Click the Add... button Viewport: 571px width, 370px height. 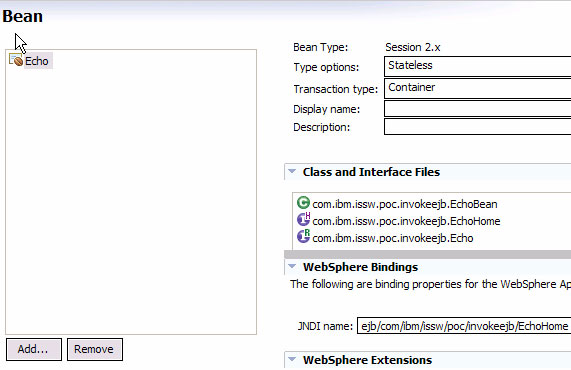pyautogui.click(x=34, y=349)
